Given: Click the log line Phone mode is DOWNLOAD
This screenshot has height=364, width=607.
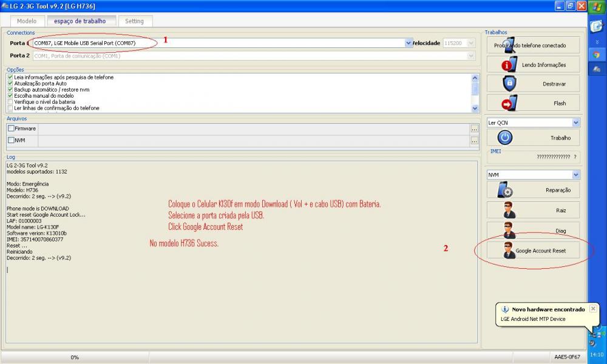Looking at the screenshot, I should pos(38,209).
